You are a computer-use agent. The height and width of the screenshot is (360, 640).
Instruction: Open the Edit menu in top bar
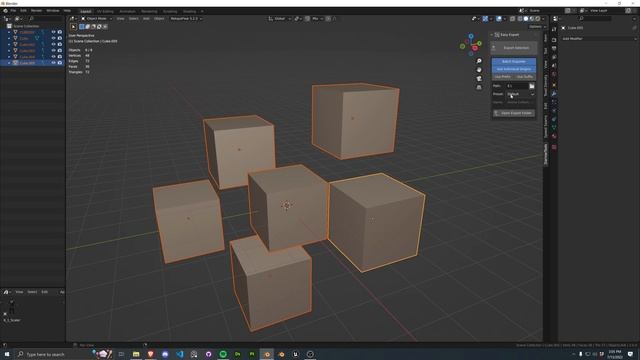(x=23, y=11)
